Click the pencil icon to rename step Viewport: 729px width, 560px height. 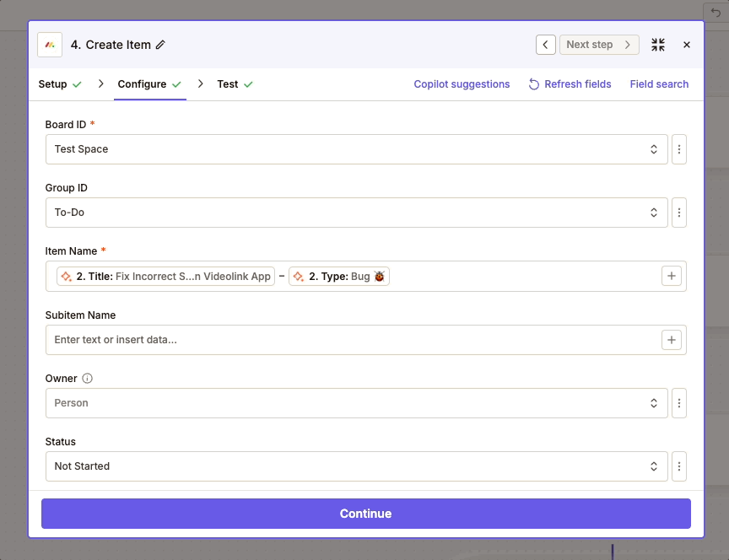(161, 45)
